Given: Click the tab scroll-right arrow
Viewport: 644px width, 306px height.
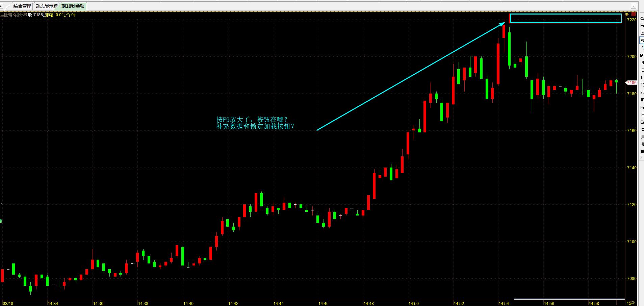Looking at the screenshot, I should (x=634, y=6).
